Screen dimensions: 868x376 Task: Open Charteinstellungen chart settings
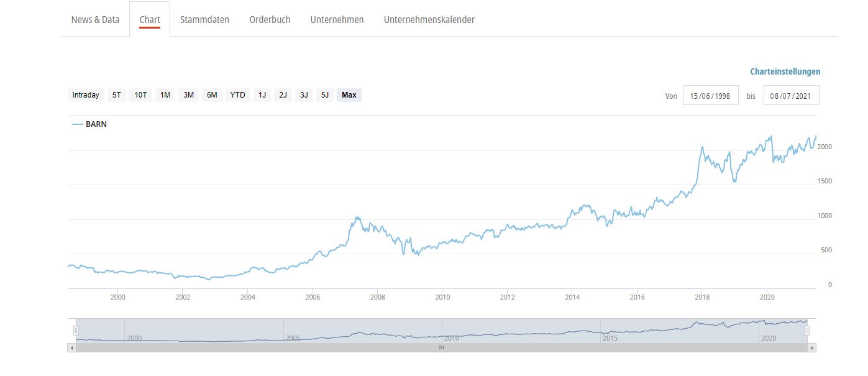785,71
